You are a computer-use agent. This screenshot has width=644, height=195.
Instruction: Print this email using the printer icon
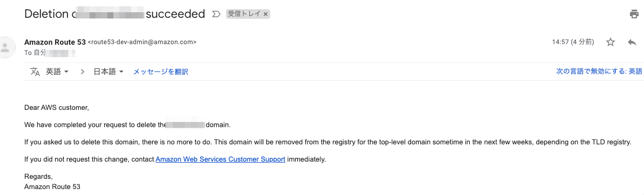[634, 15]
